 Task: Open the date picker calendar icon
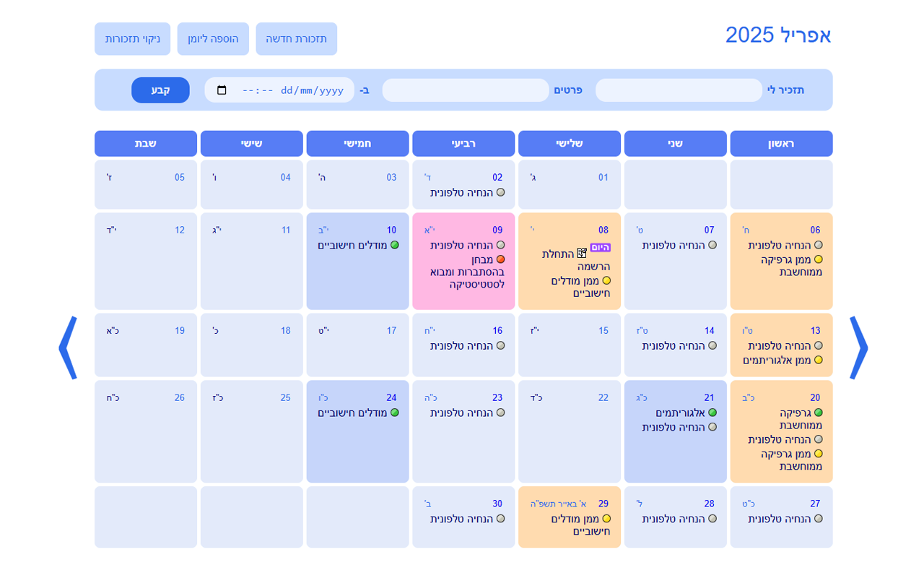tap(222, 90)
